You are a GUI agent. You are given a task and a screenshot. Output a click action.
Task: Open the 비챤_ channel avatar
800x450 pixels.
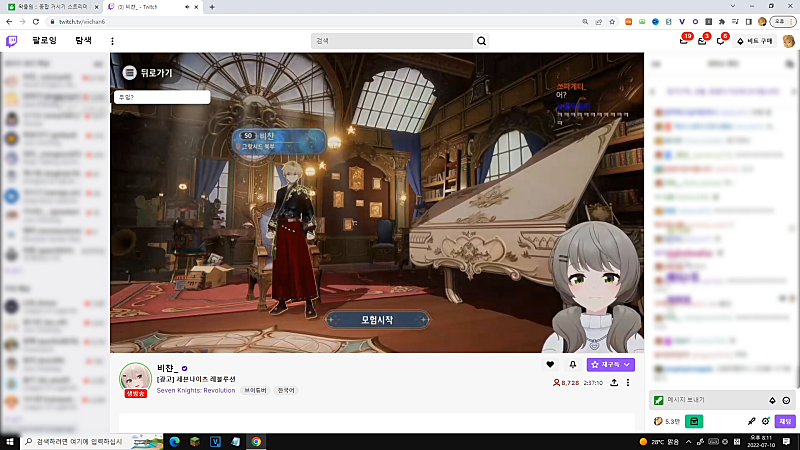[135, 379]
